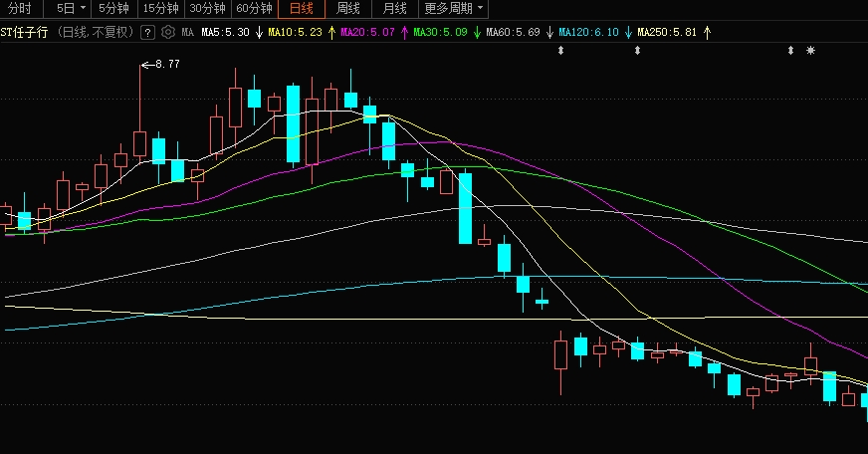Click the asterisk event marker icon

tap(810, 50)
